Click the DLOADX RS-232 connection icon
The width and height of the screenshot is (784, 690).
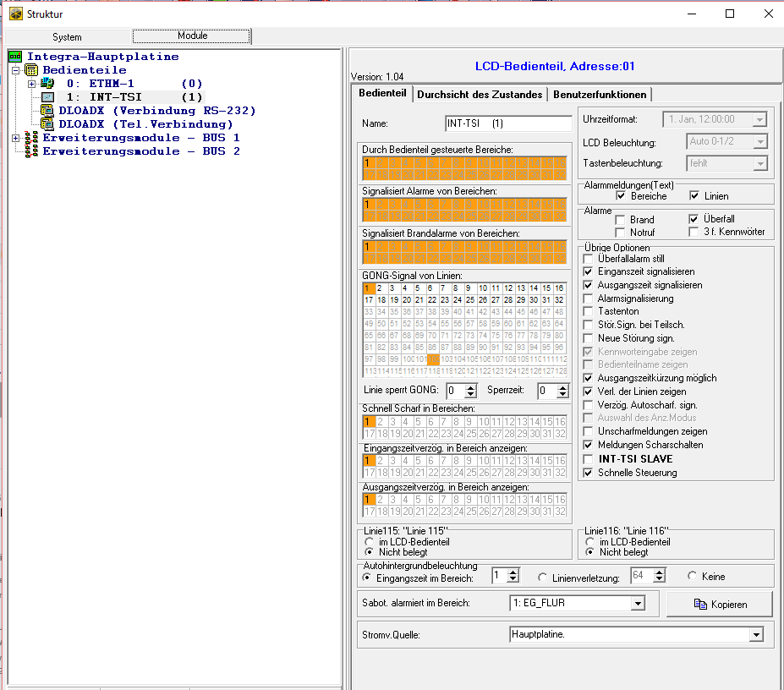click(x=47, y=111)
